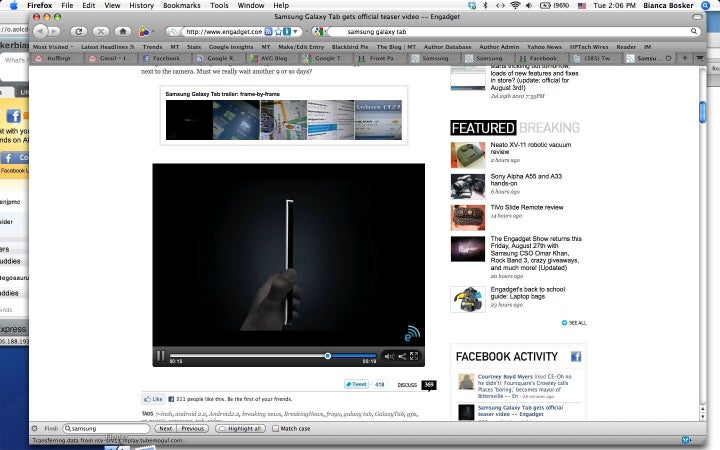Open the new tab plus button
The image size is (720, 450).
[685, 58]
